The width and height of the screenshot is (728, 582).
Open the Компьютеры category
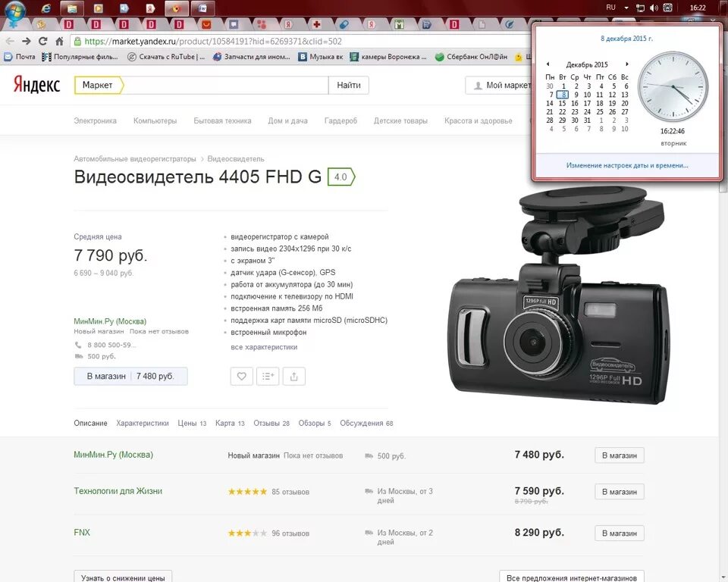pos(155,120)
